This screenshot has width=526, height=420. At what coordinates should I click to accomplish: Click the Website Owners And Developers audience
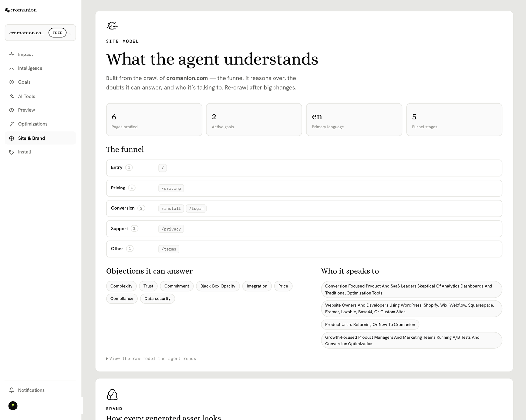[x=412, y=309]
